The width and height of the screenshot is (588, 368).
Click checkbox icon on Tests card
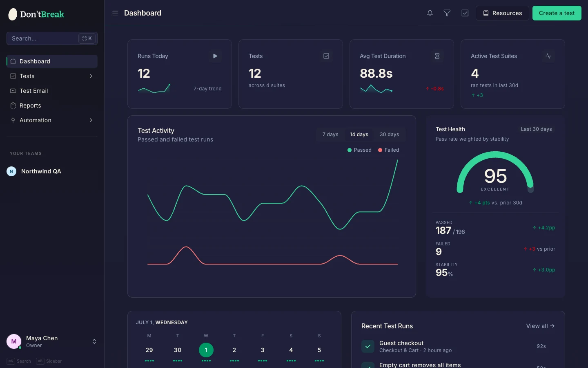[x=326, y=56]
